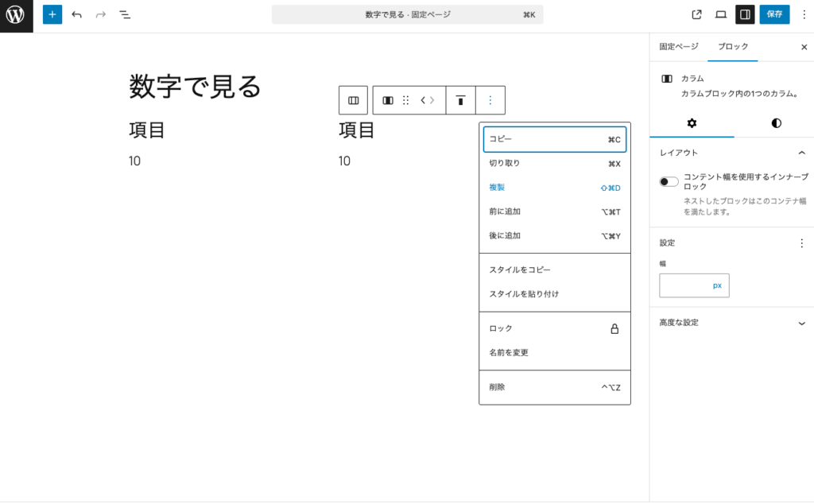814x504 pixels.
Task: Open the block inserter with the plus icon
Action: (x=52, y=14)
